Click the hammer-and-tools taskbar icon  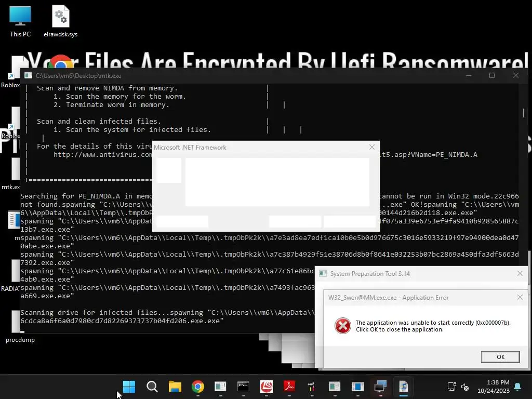[x=312, y=387]
